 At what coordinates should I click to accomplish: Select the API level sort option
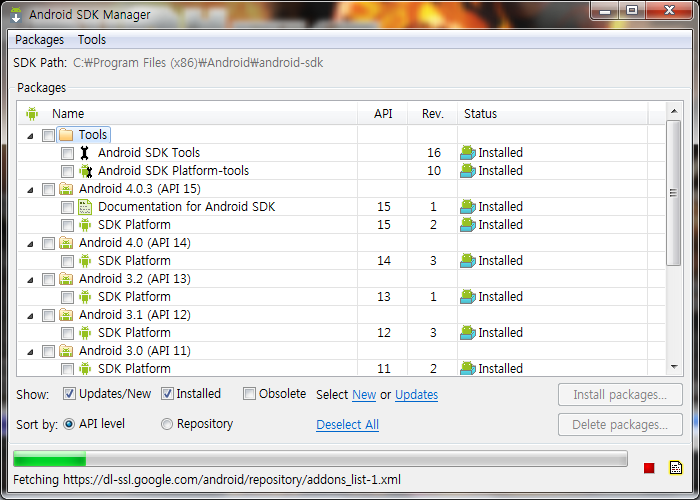[69, 424]
